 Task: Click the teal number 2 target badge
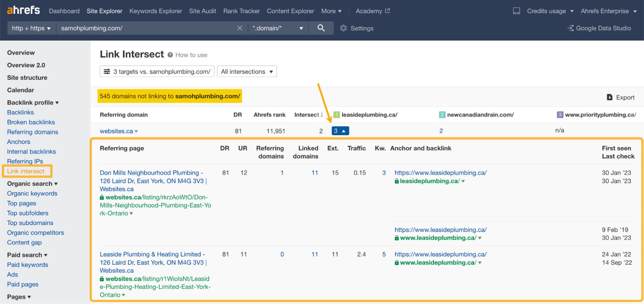(x=442, y=115)
